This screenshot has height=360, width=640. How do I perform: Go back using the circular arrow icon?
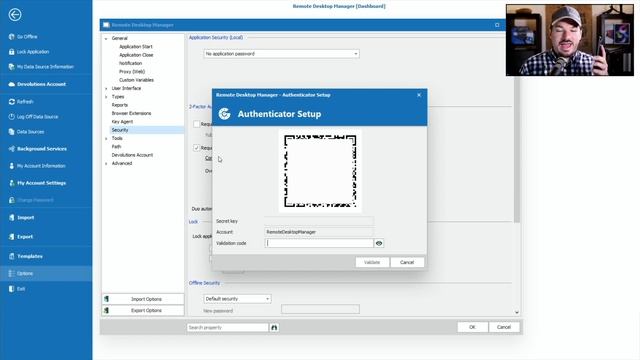coord(15,15)
